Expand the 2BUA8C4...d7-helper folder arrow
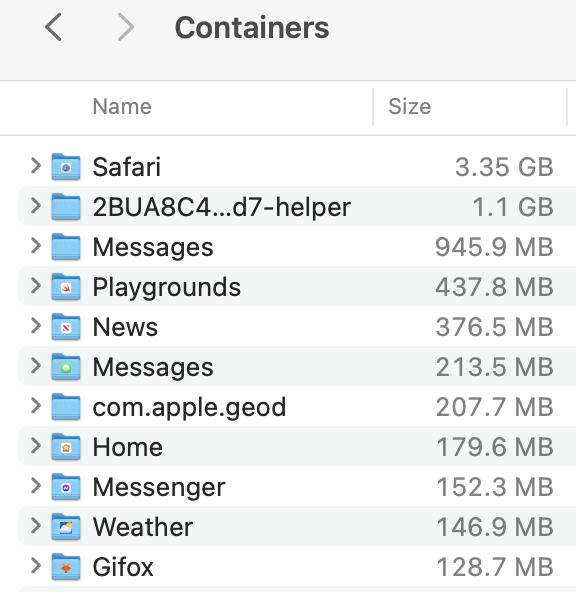 pos(35,206)
